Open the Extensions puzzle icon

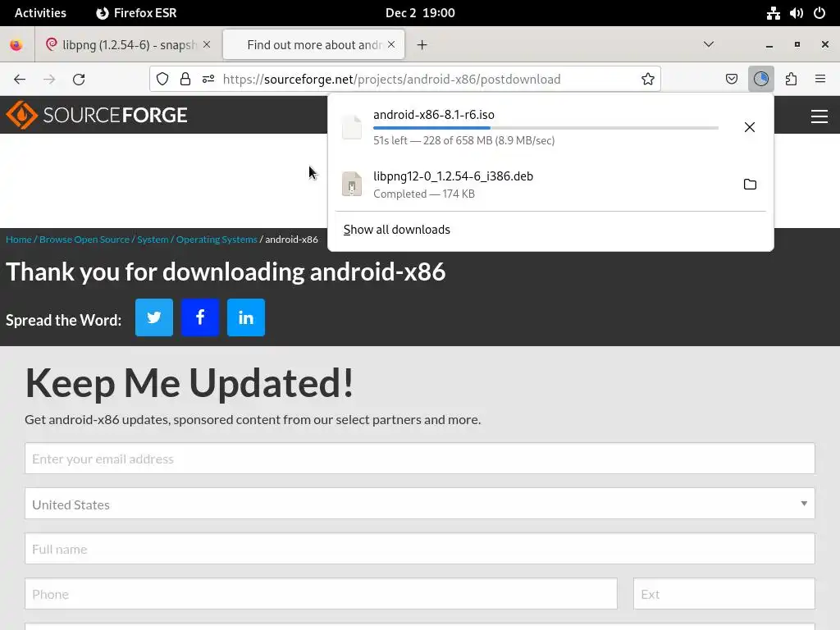click(x=791, y=80)
